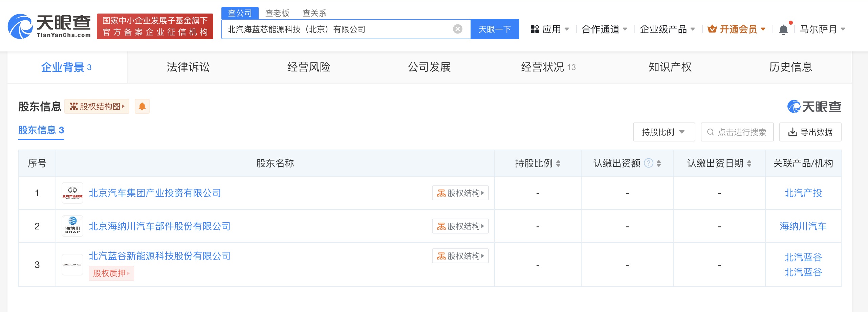Clear the search box text
Viewport: 868px width, 312px height.
coord(457,29)
